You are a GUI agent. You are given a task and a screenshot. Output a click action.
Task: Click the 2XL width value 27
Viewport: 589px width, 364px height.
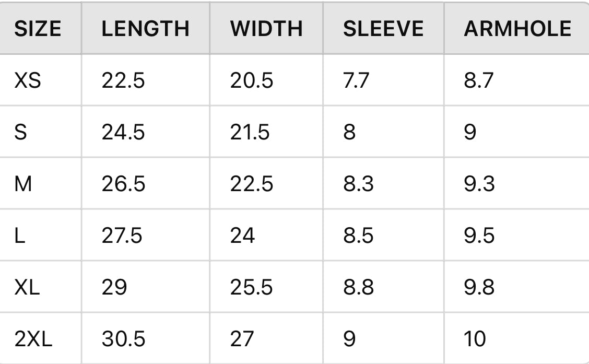coord(242,339)
